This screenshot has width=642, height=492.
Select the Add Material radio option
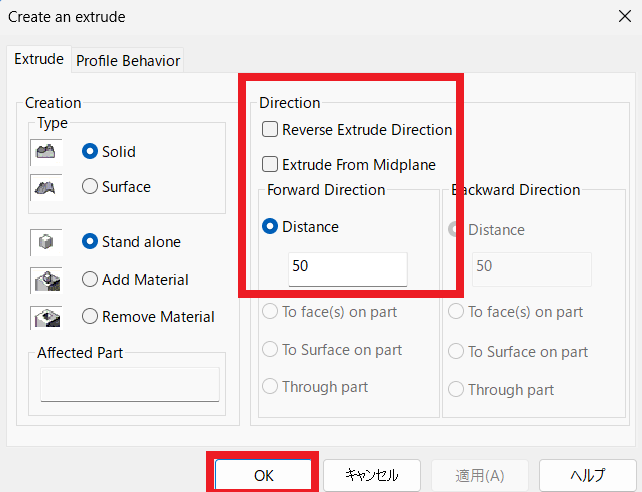point(90,280)
